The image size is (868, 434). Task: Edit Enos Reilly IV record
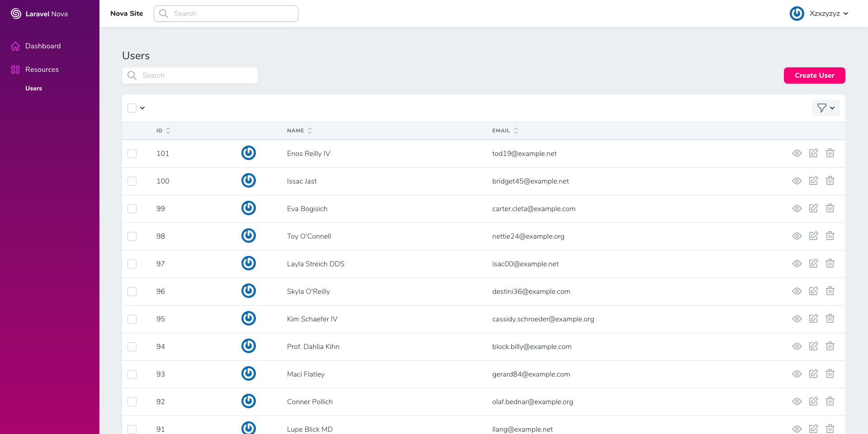tap(813, 153)
